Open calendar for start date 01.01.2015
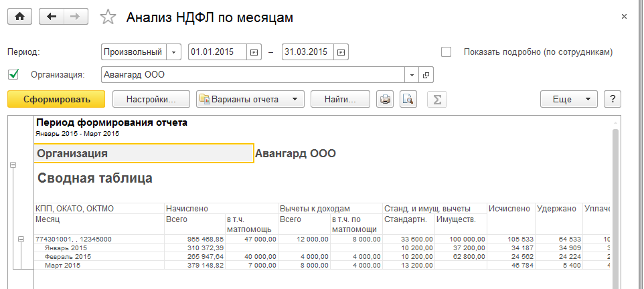The width and height of the screenshot is (644, 289). 254,53
